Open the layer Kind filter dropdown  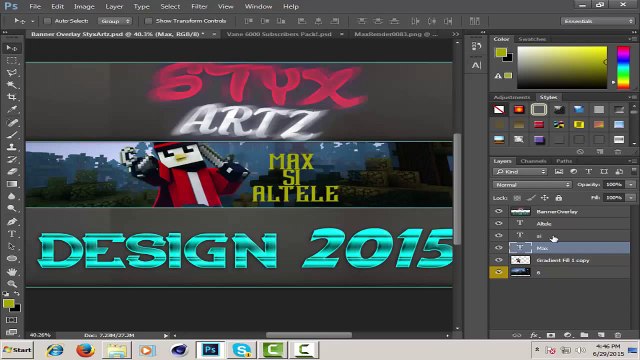pos(520,172)
